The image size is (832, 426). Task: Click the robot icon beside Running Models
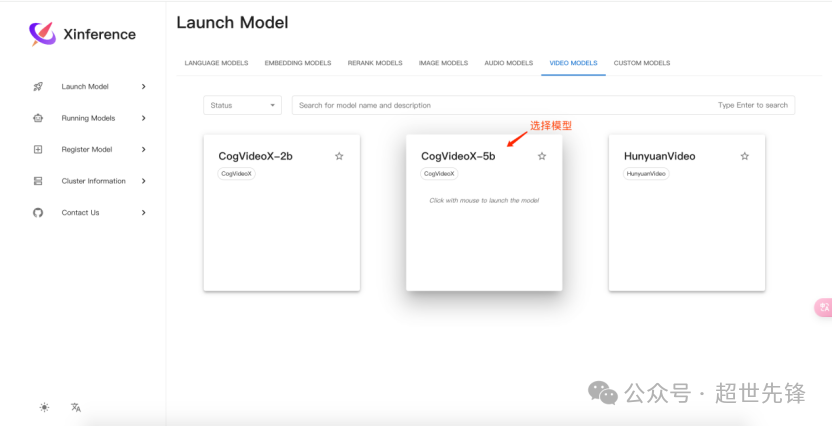(x=38, y=118)
